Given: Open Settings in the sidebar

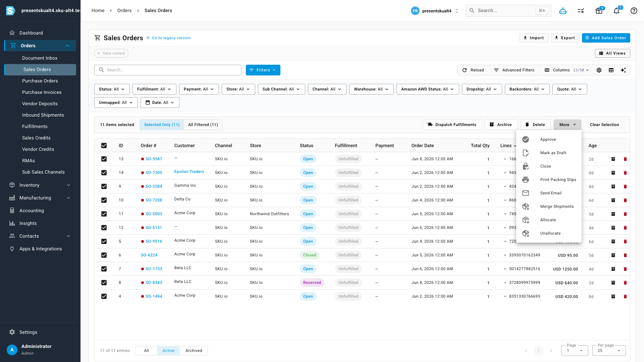Looking at the screenshot, I should (40, 332).
